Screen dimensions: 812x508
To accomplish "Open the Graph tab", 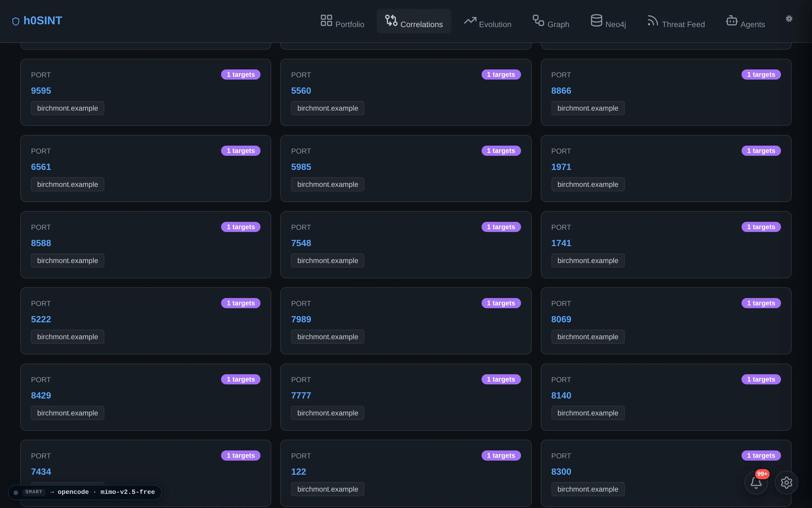I will point(551,21).
